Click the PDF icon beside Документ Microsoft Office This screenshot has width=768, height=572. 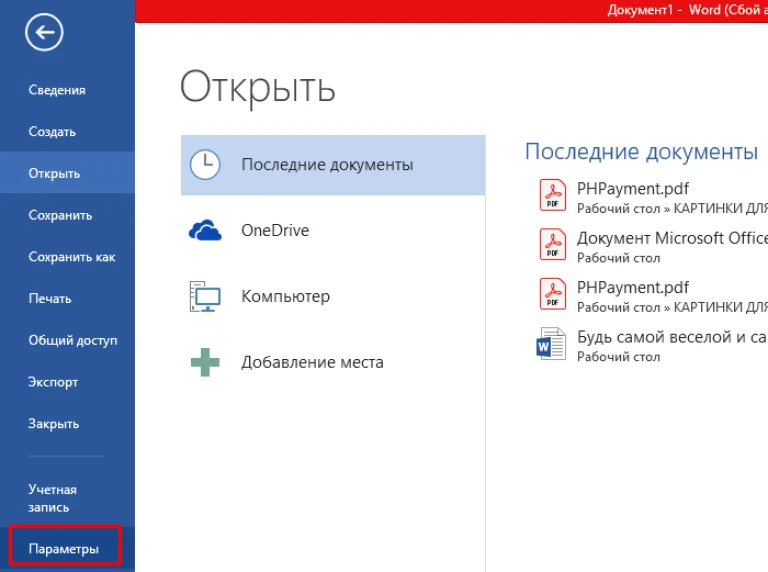(x=552, y=244)
